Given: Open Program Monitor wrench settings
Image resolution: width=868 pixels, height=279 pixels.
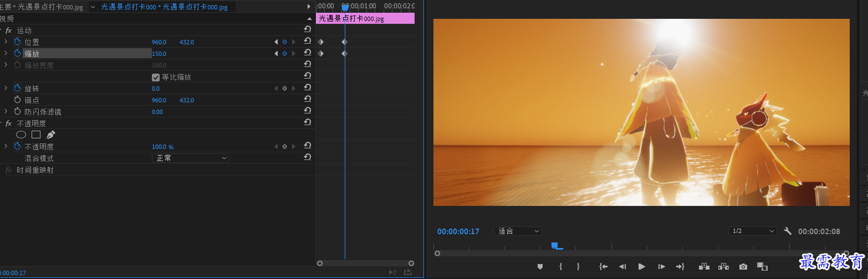Looking at the screenshot, I should click(x=788, y=231).
